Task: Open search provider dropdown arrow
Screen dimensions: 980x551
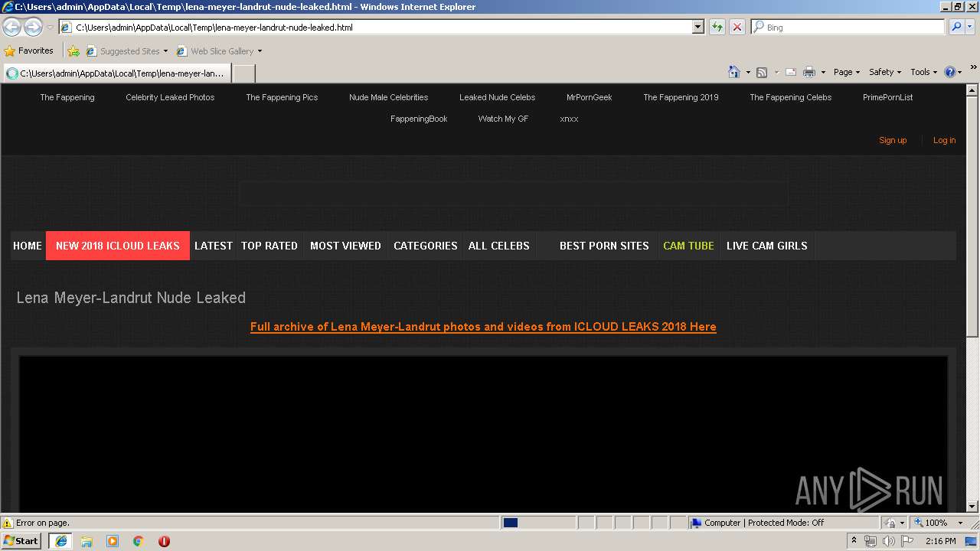Action: [x=971, y=27]
